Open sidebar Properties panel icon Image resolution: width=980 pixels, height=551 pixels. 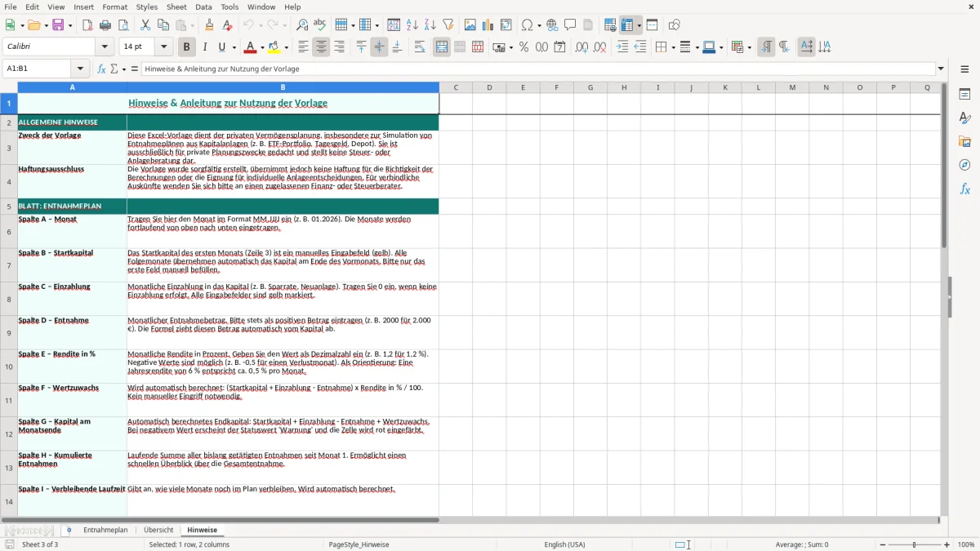[964, 94]
